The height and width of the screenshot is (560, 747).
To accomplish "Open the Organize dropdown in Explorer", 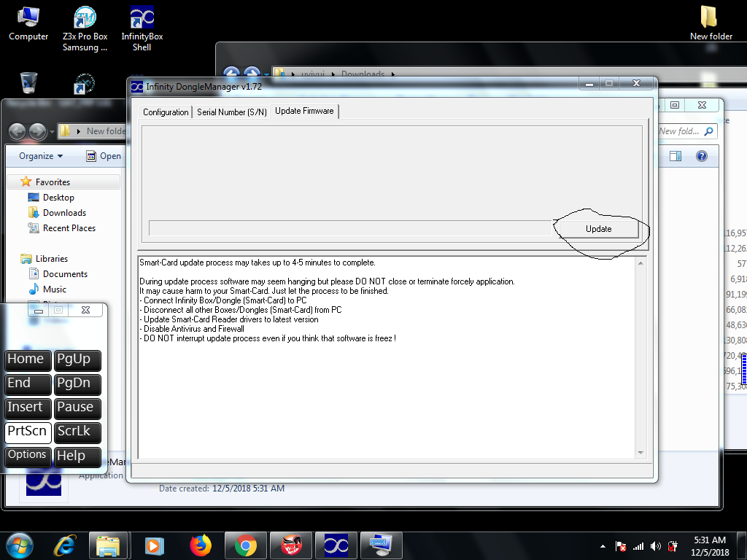I will tap(41, 156).
